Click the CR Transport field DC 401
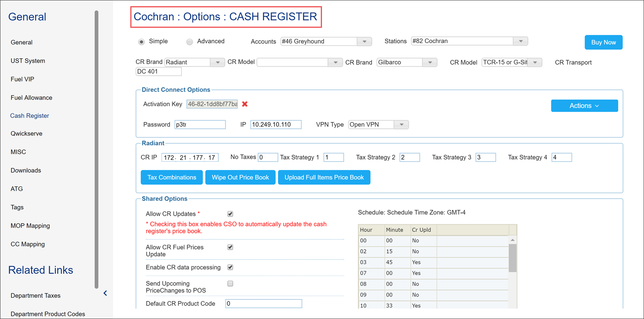 (x=159, y=71)
